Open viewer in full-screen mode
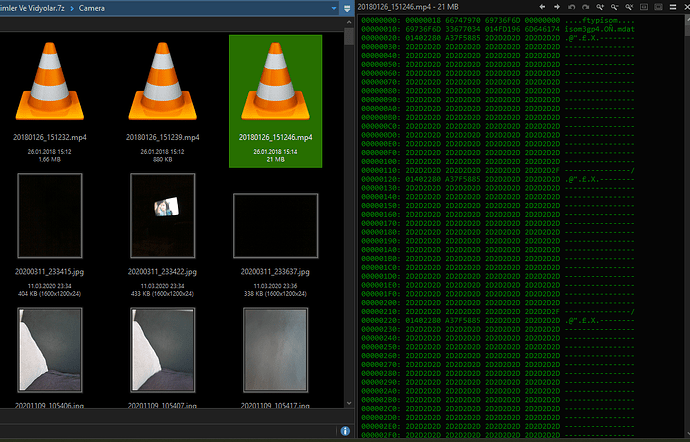 tap(658, 7)
